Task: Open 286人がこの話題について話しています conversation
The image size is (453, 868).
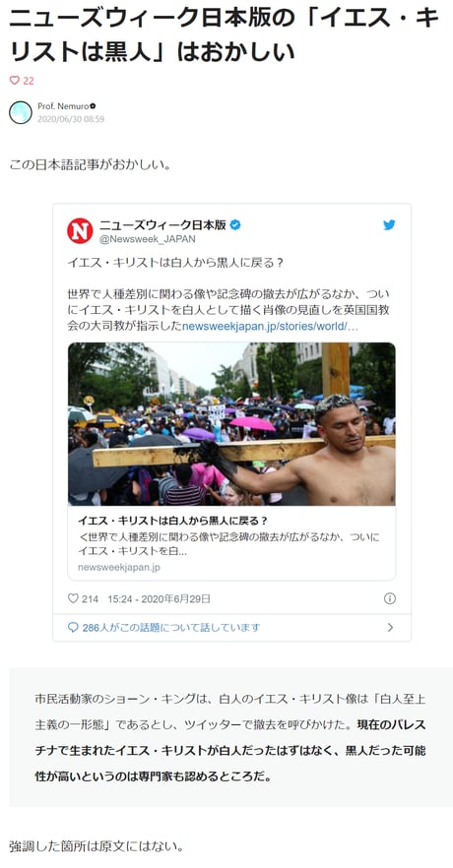Action: (171, 627)
